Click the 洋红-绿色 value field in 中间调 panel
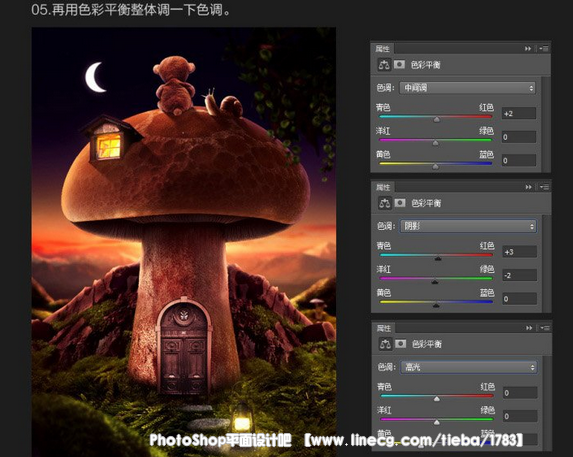573x457 pixels. (519, 137)
